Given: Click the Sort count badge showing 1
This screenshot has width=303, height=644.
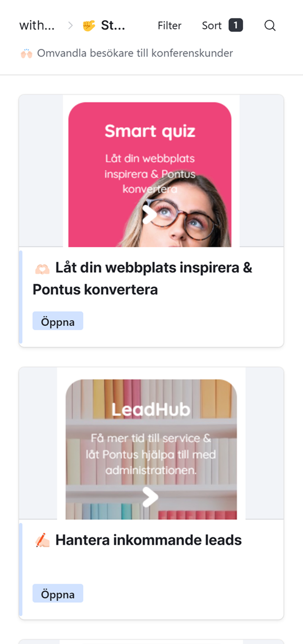Looking at the screenshot, I should [x=235, y=25].
